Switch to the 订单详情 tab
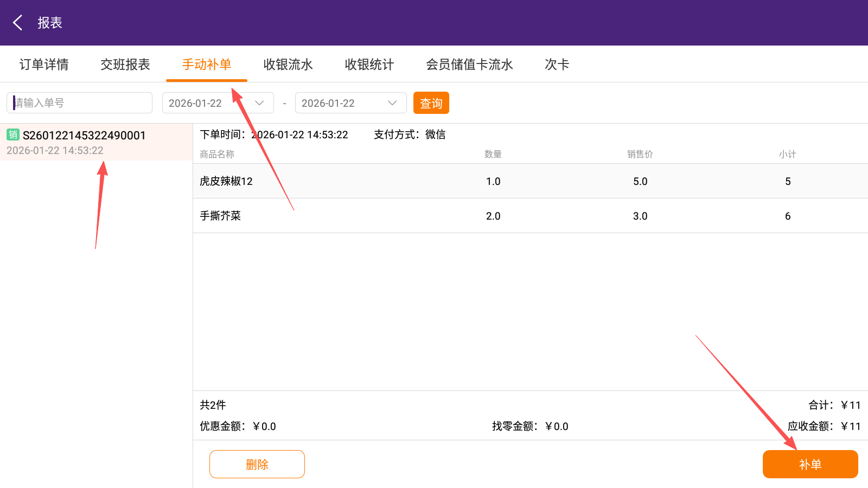 (44, 65)
